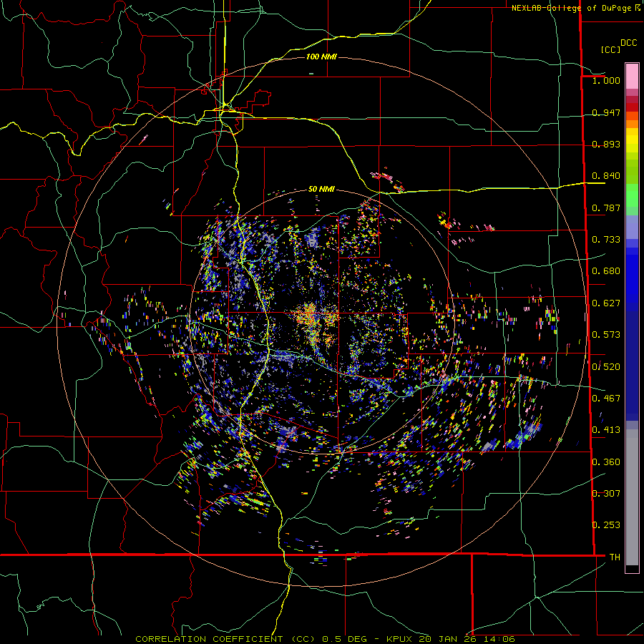This screenshot has height=644, width=644.
Task: Click the KPUX radar site identifier
Action: pyautogui.click(x=400, y=639)
